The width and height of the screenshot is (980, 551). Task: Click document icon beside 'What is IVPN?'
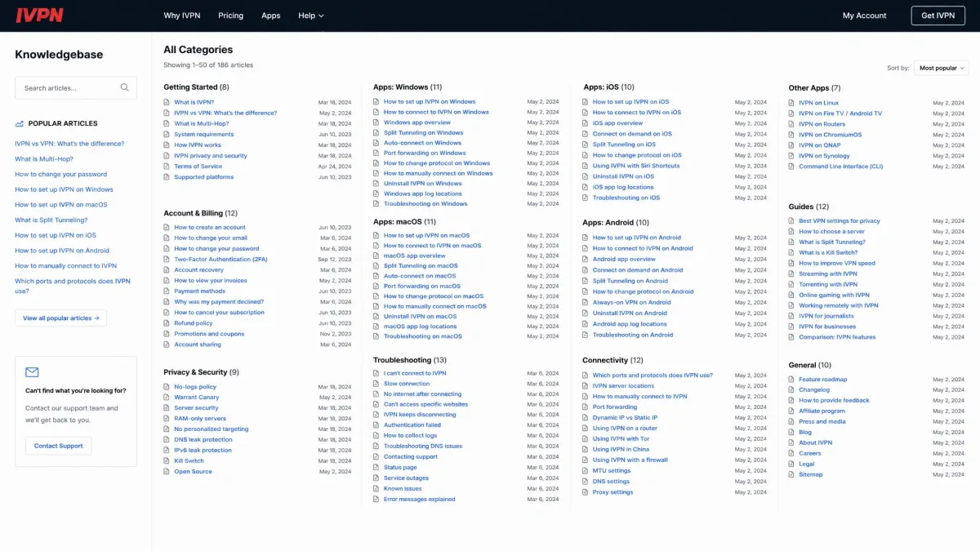pyautogui.click(x=167, y=103)
